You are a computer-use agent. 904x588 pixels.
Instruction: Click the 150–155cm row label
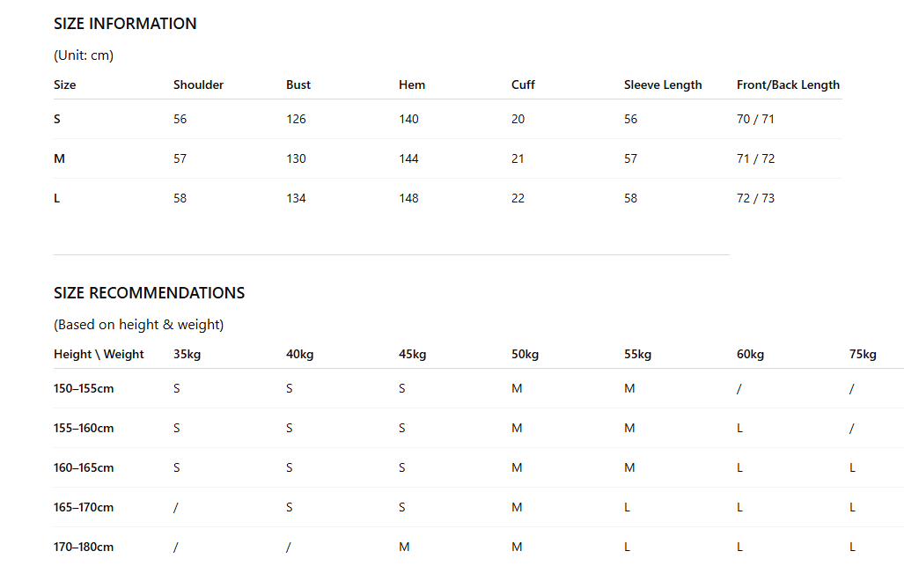(84, 388)
